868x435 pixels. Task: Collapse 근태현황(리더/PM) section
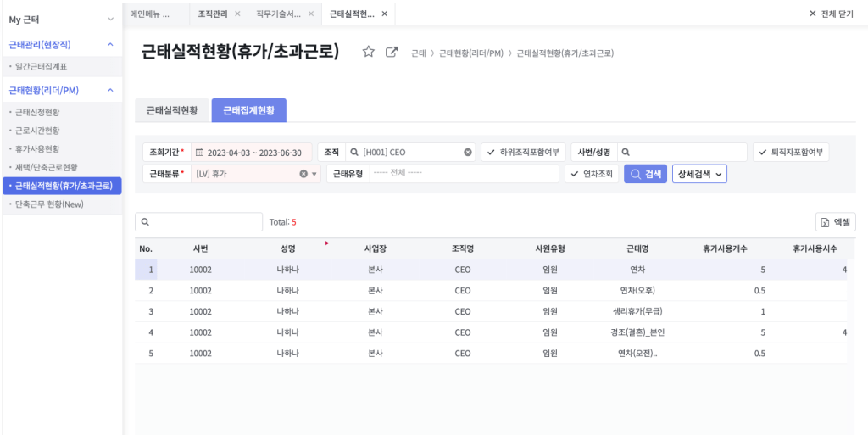point(110,90)
